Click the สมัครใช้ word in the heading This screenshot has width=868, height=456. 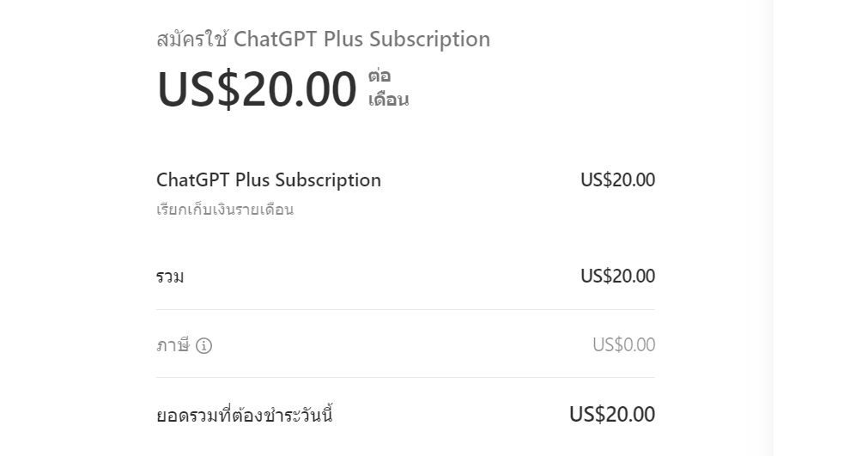coord(191,40)
